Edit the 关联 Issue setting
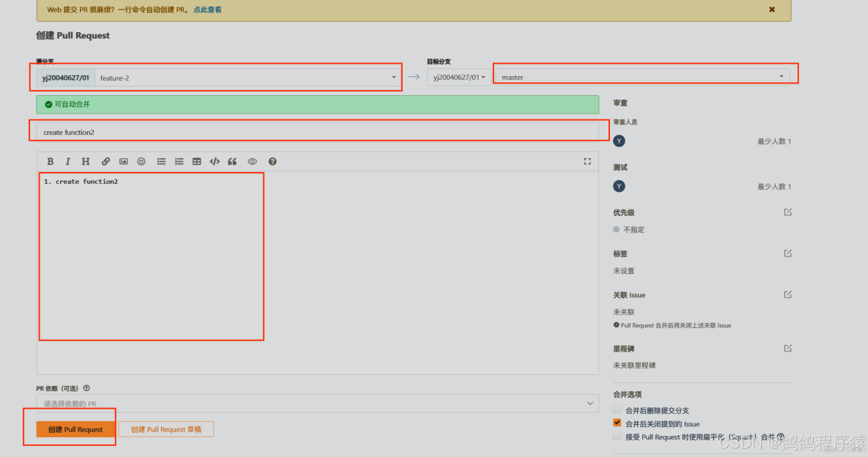Viewport: 868px width, 457px height. click(x=788, y=294)
